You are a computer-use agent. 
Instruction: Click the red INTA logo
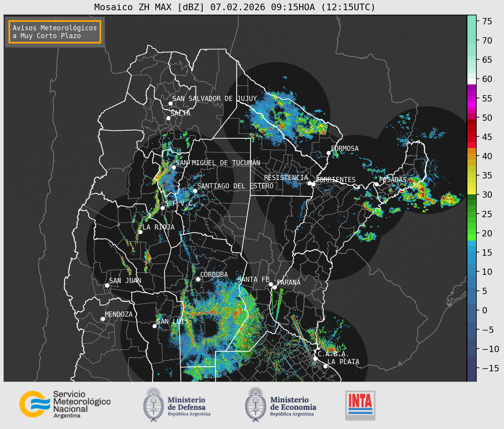coord(360,405)
